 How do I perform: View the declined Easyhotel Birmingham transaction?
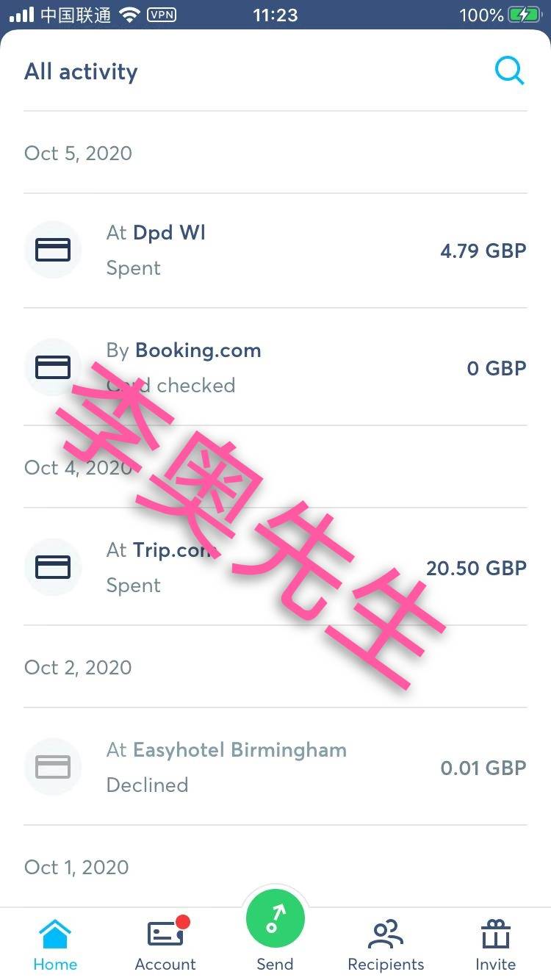click(275, 767)
